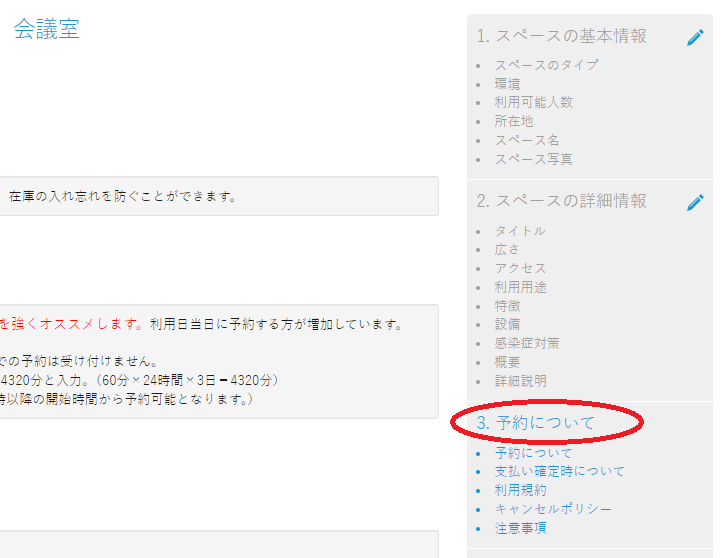
Task: Select 注意事項 link
Action: [x=520, y=528]
